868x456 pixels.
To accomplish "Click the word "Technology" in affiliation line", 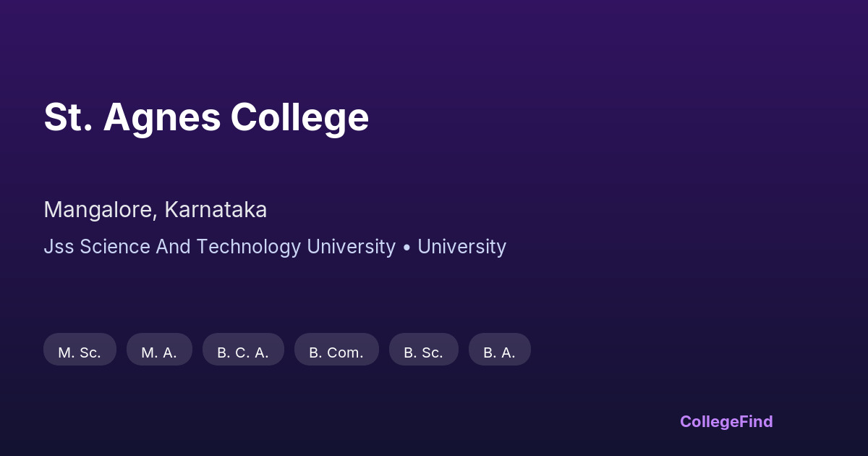I will [x=248, y=247].
